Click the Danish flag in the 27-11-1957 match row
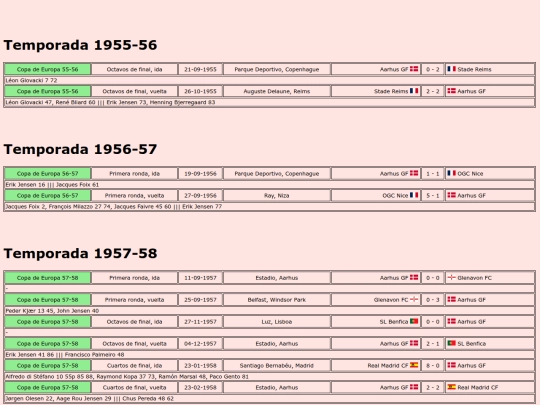This screenshot has height=405, width=540. click(x=451, y=321)
